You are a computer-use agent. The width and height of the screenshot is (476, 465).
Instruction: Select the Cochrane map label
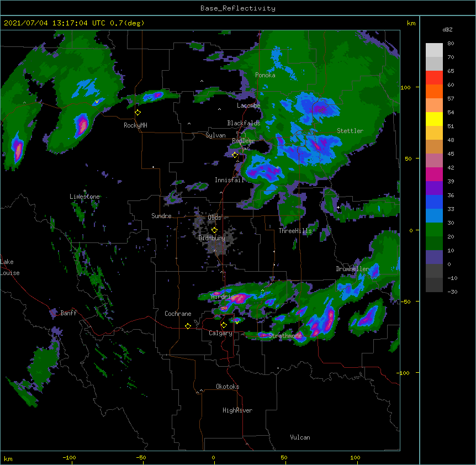click(178, 314)
